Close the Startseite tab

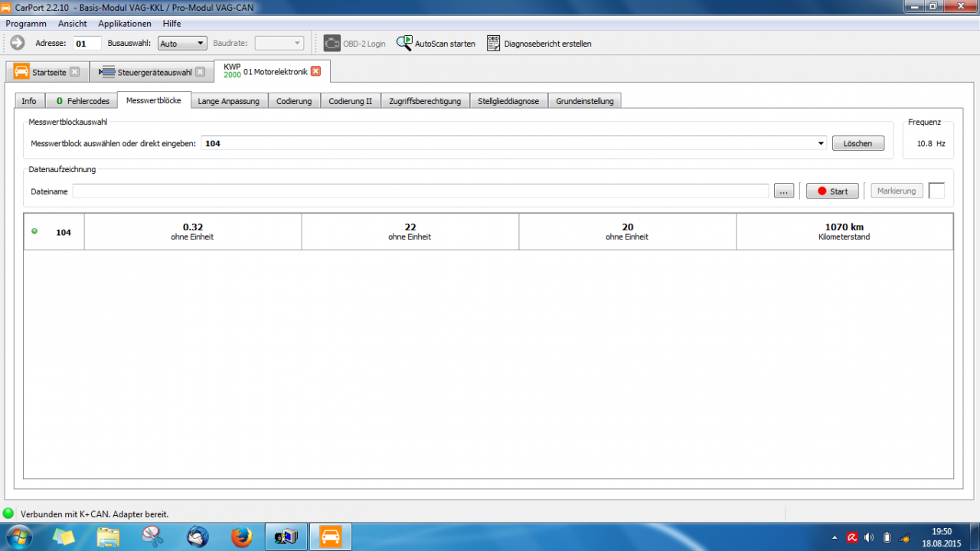point(74,72)
